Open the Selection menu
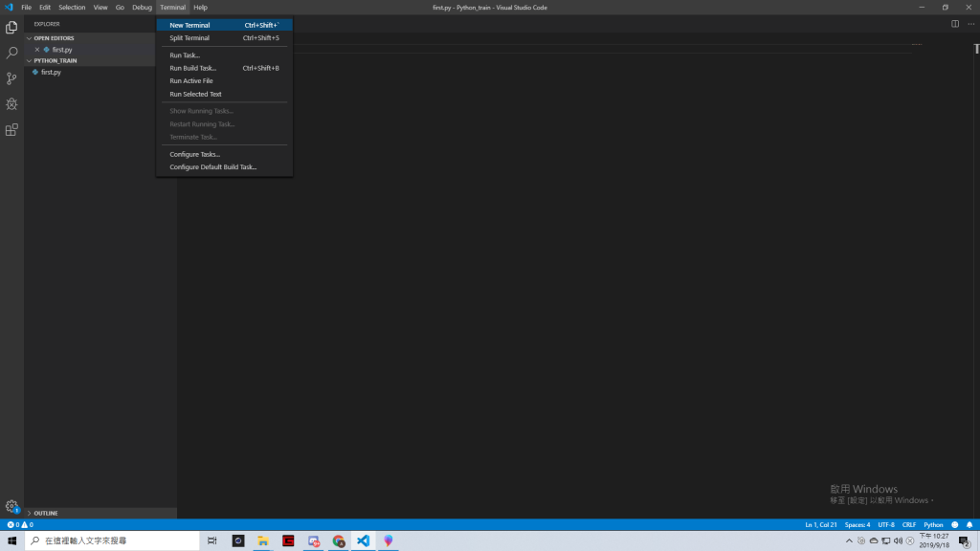The height and width of the screenshot is (551, 980). pyautogui.click(x=72, y=8)
